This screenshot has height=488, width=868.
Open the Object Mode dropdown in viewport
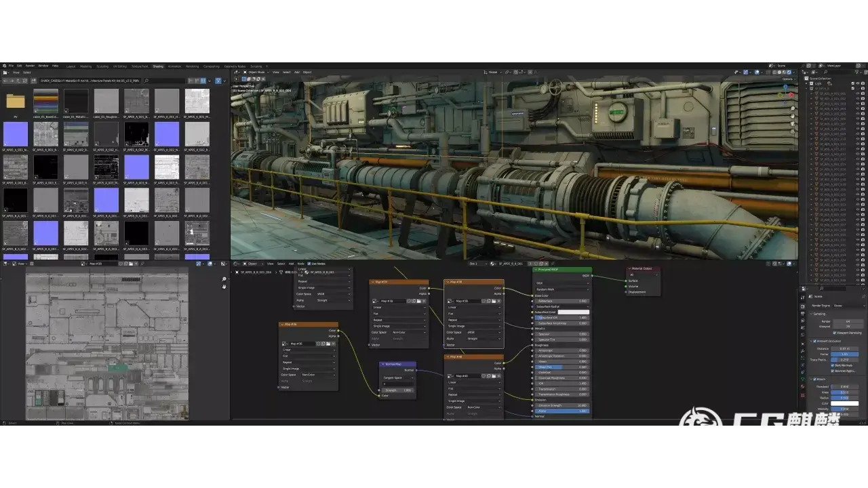[256, 72]
